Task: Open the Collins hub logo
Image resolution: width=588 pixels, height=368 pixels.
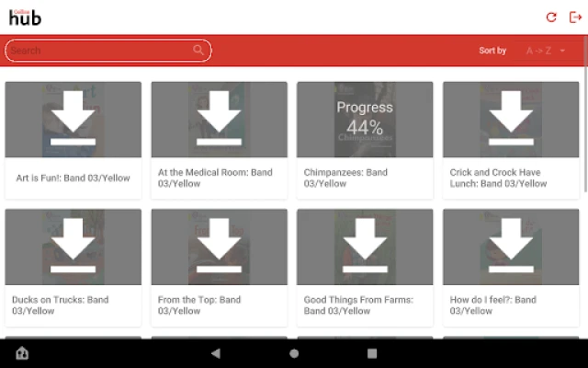Action: pos(25,17)
